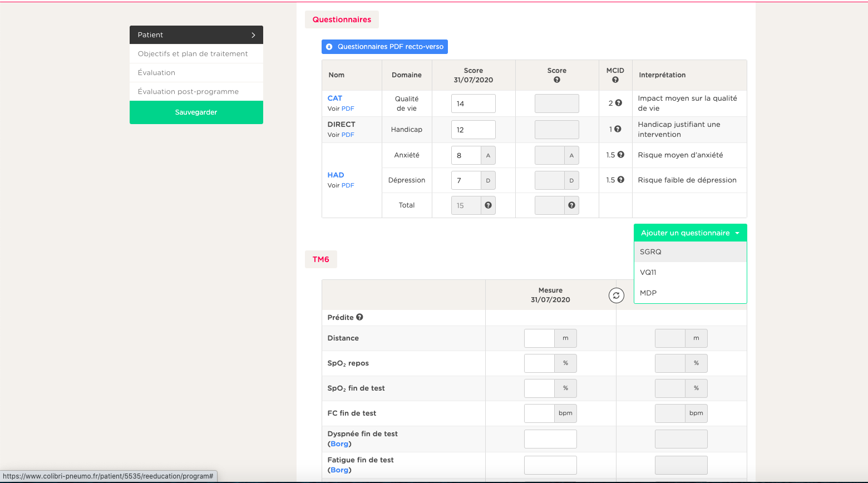Download Questionnaires PDF recto-verso
The height and width of the screenshot is (483, 868).
pyautogui.click(x=384, y=47)
